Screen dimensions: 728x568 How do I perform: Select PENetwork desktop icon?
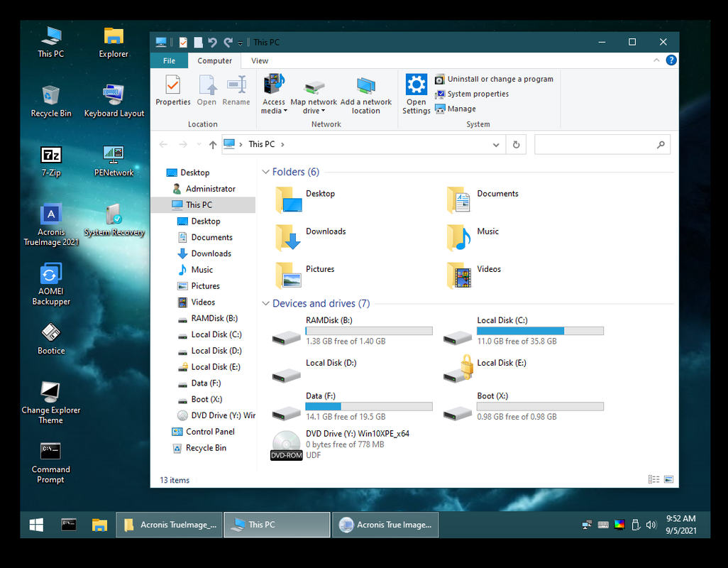[114, 160]
